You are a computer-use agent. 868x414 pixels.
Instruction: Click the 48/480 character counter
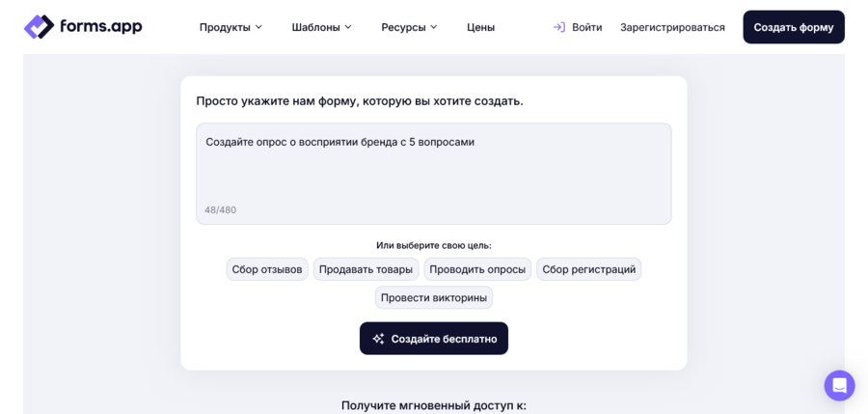click(x=220, y=210)
